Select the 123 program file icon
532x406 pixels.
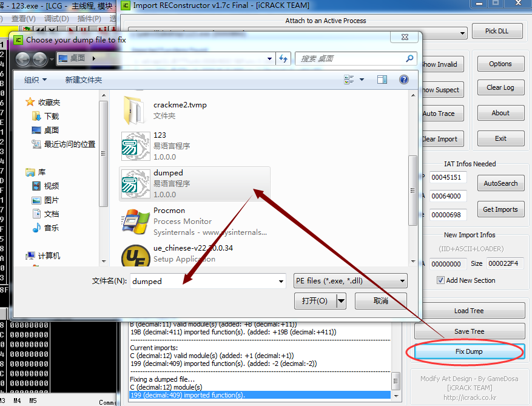click(136, 146)
